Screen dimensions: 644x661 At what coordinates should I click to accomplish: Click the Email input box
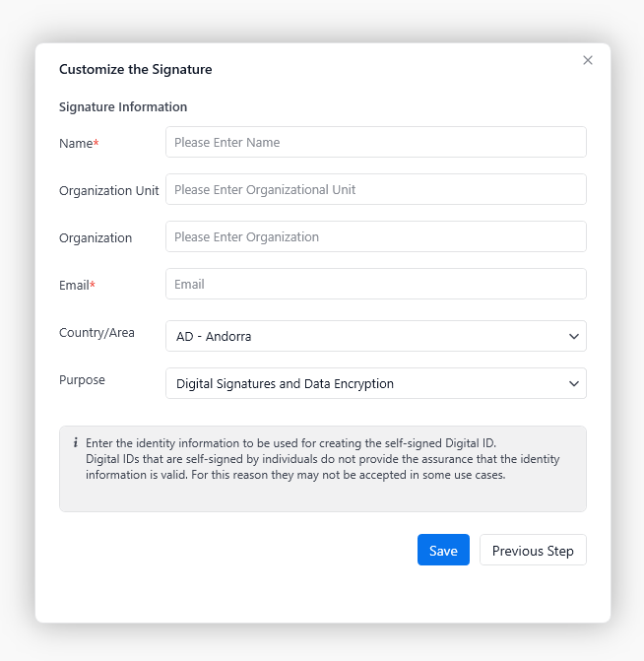375,284
